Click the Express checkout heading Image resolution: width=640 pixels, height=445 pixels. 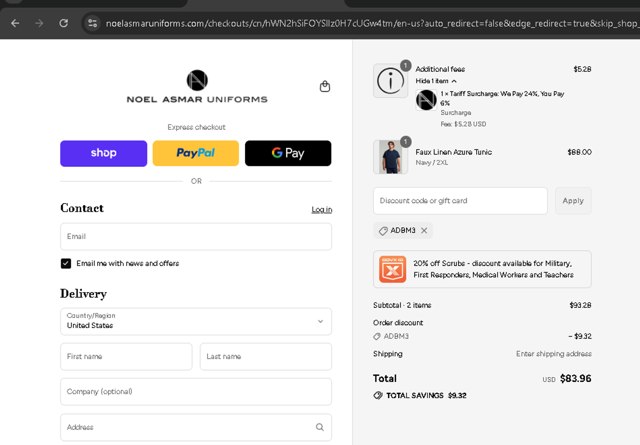196,127
